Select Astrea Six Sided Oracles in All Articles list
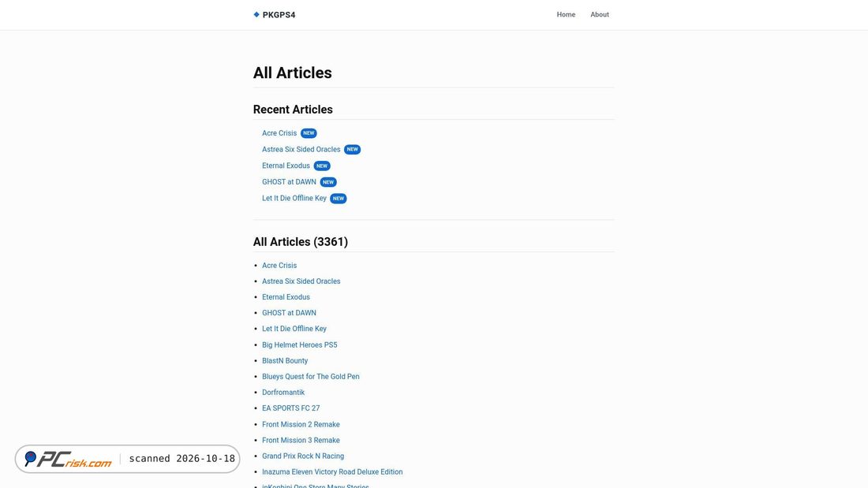This screenshot has width=868, height=488. (301, 281)
